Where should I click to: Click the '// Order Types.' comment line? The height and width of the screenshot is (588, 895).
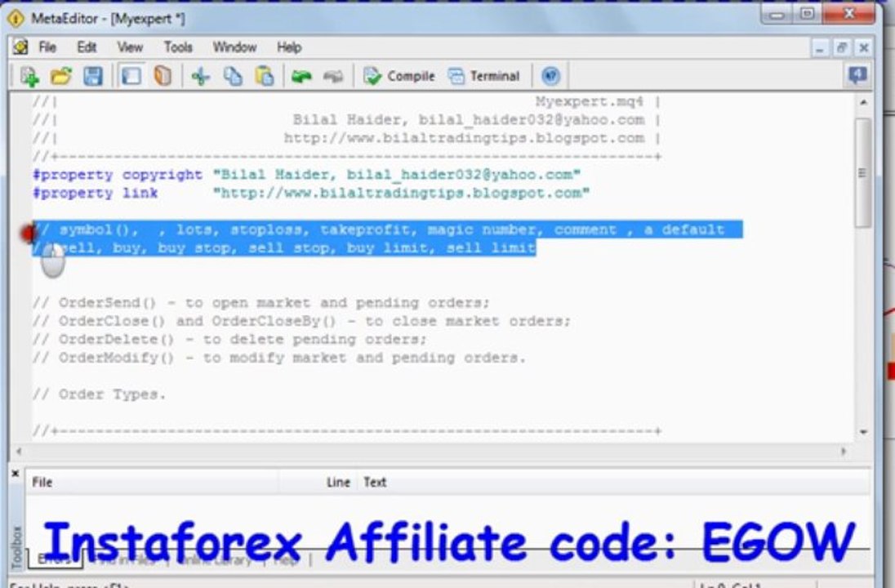(x=100, y=394)
